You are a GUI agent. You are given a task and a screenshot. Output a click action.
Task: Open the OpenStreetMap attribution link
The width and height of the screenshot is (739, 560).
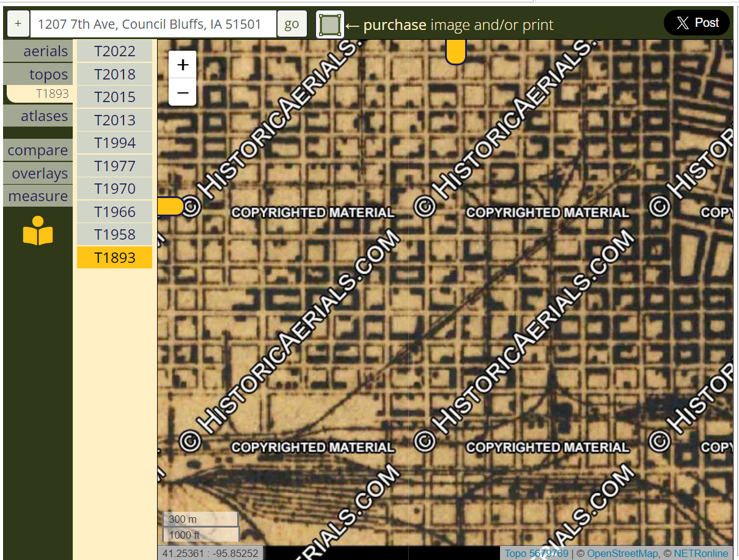tap(622, 553)
